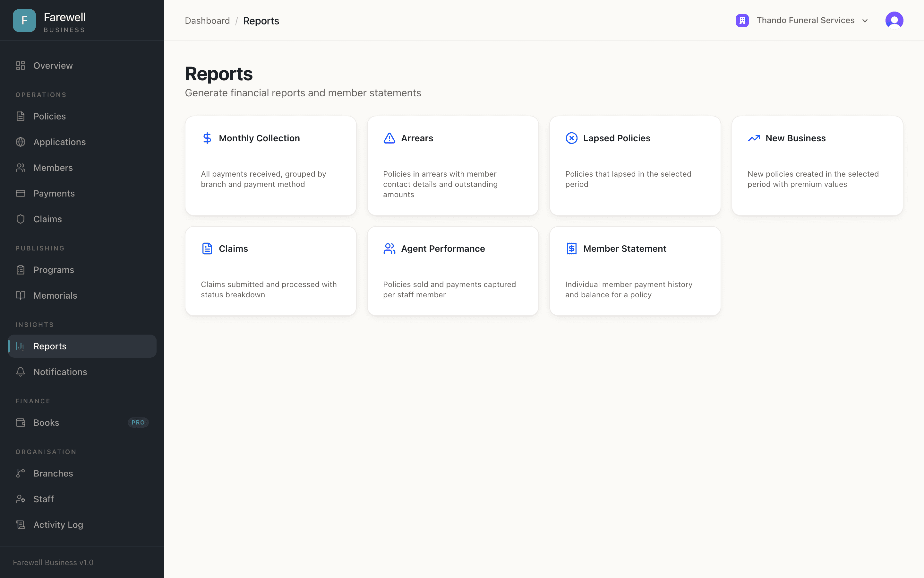Open the user profile avatar
The height and width of the screenshot is (578, 924).
click(x=894, y=20)
